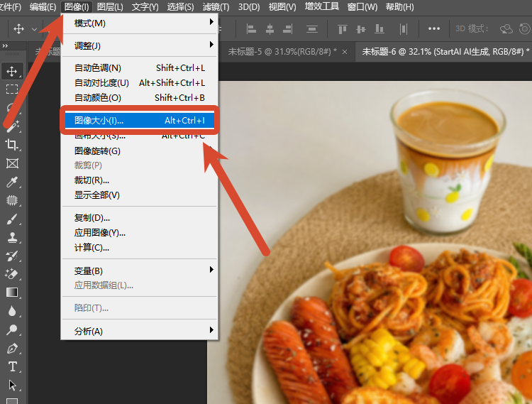Choose 自动颜色(O) menu item
This screenshot has width=532, height=404.
[139, 98]
